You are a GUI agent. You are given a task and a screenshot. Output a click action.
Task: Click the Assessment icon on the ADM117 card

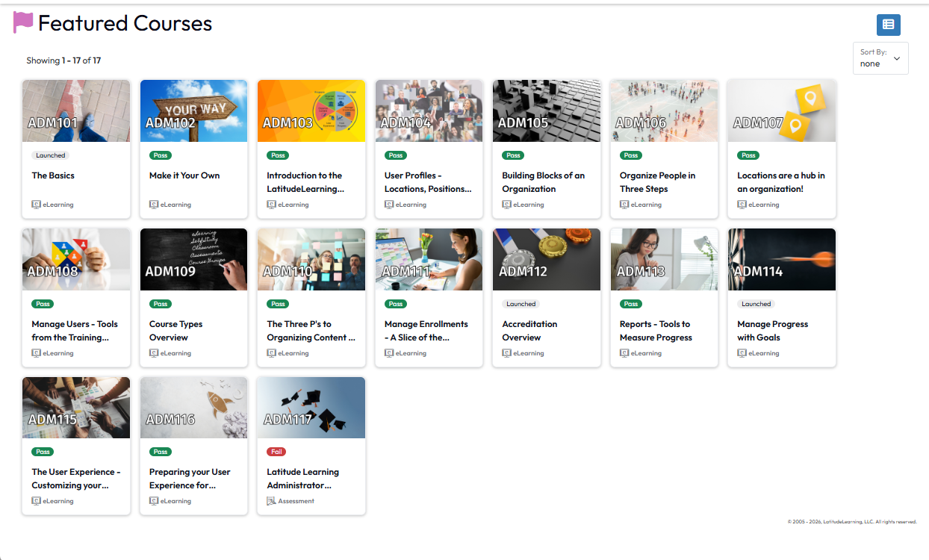tap(271, 501)
